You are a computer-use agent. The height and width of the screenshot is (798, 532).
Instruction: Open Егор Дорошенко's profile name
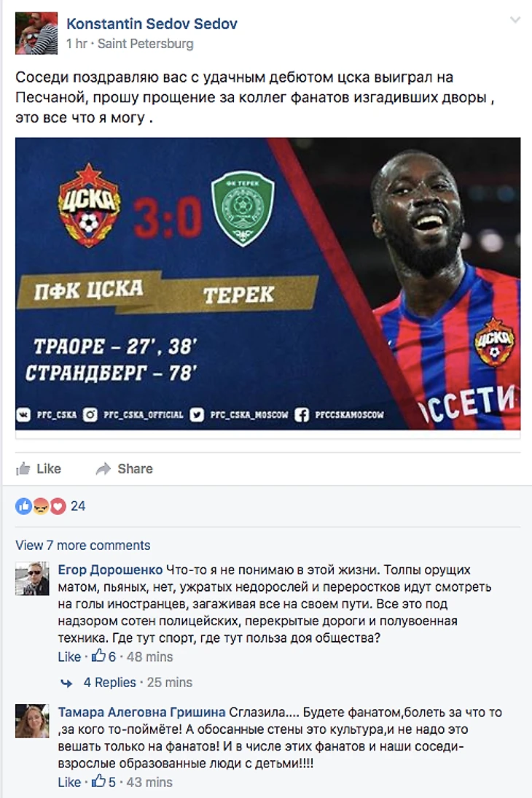click(x=110, y=570)
